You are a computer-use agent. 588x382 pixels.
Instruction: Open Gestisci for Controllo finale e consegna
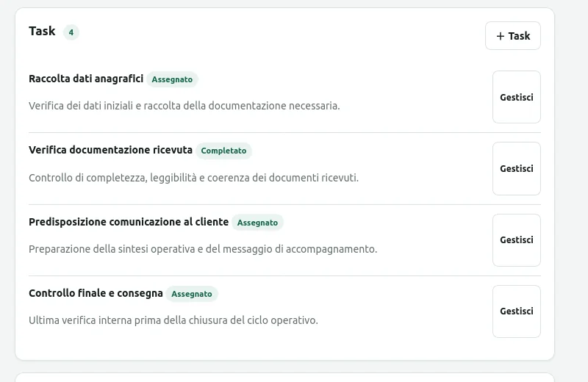(517, 311)
